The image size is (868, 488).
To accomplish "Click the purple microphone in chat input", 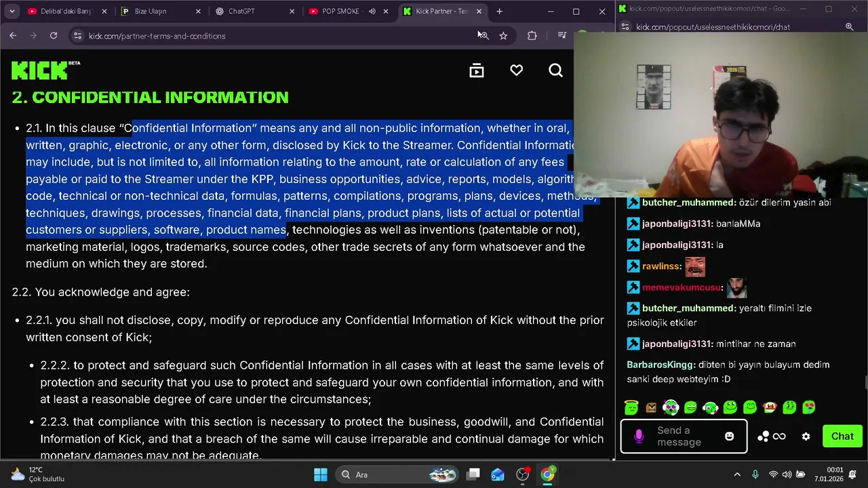I will [x=638, y=436].
